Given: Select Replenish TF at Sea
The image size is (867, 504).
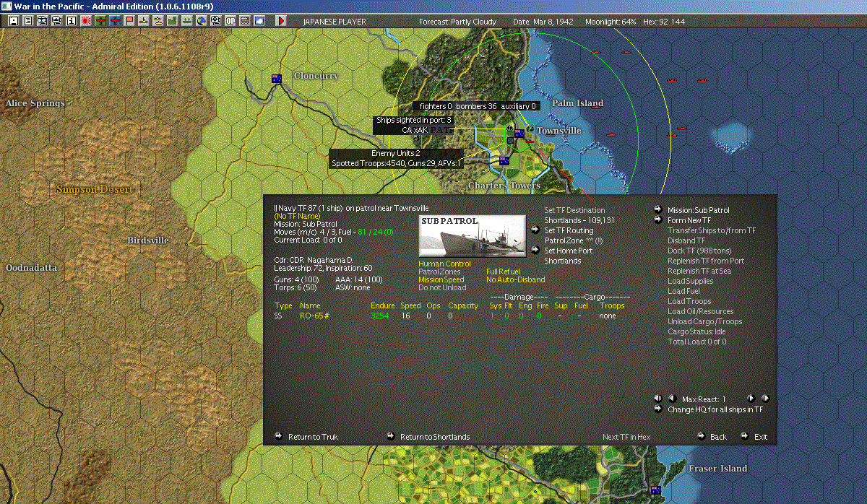Looking at the screenshot, I should [699, 271].
